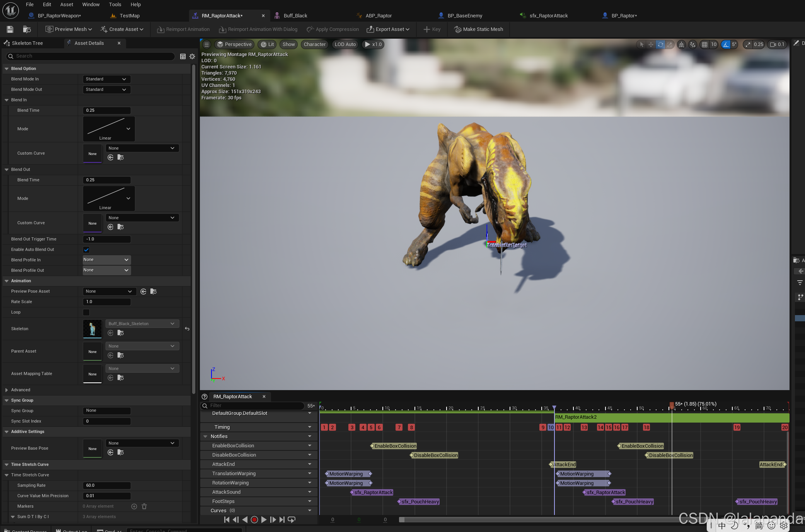Toggle rotation angle snapping icon
Viewport: 805px width, 532px height.
[726, 44]
